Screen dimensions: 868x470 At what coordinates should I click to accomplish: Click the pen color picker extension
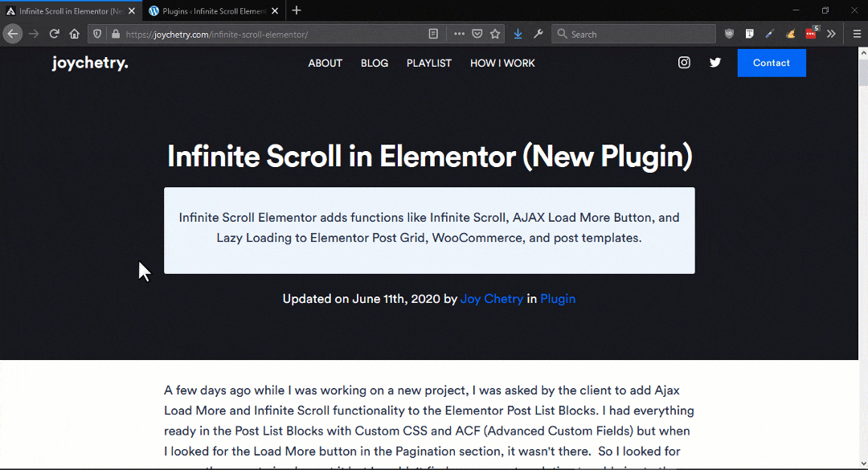[x=769, y=34]
